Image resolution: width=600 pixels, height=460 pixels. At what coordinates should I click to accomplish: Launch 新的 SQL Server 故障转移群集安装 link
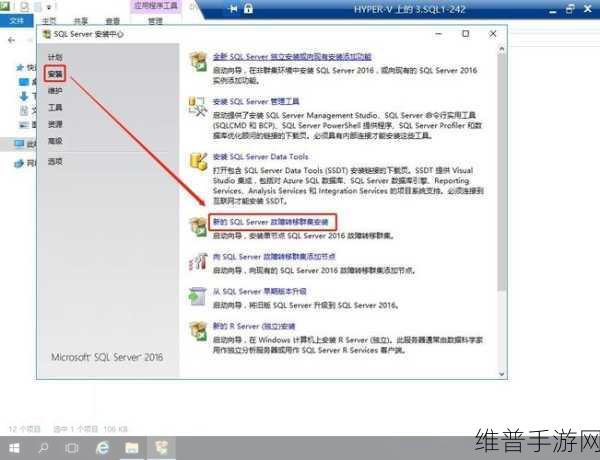271,222
